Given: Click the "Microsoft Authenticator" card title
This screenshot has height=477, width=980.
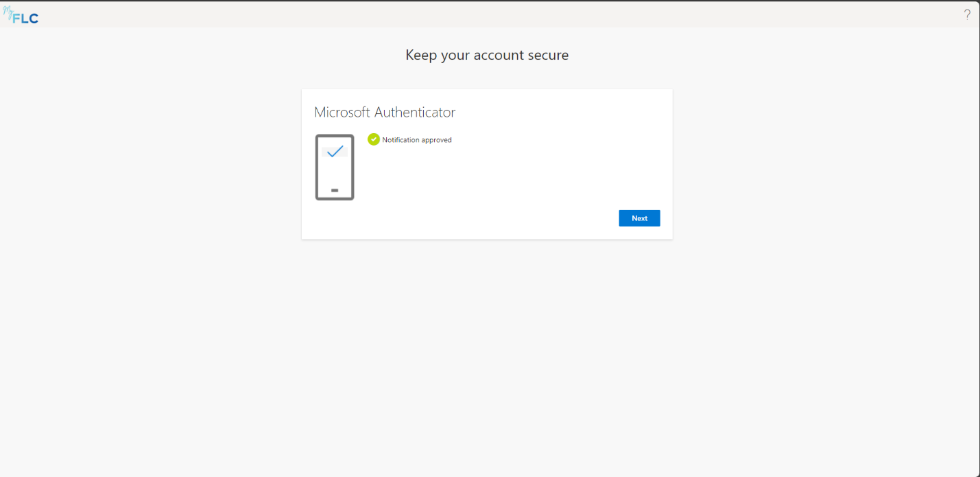Looking at the screenshot, I should (385, 113).
